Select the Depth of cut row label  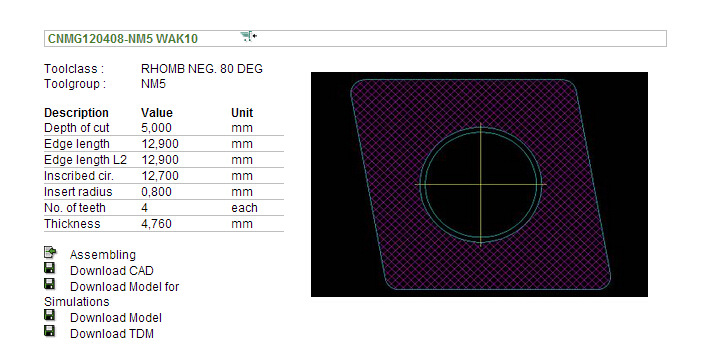tap(77, 128)
